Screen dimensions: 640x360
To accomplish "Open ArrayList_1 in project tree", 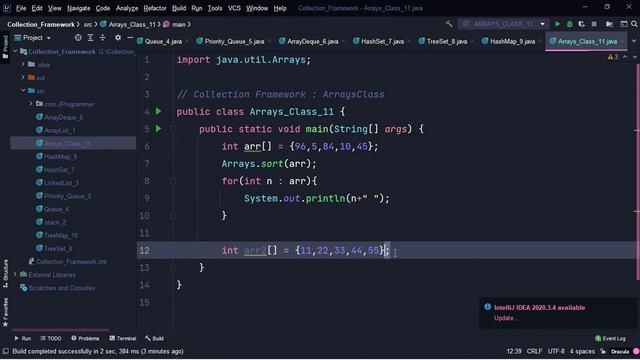I will coord(60,130).
